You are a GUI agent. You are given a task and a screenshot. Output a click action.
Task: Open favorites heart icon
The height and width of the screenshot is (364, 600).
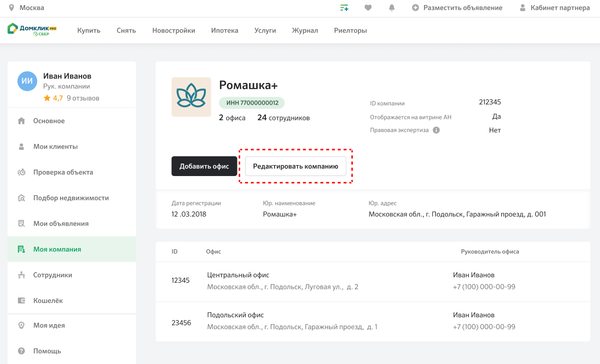(368, 8)
